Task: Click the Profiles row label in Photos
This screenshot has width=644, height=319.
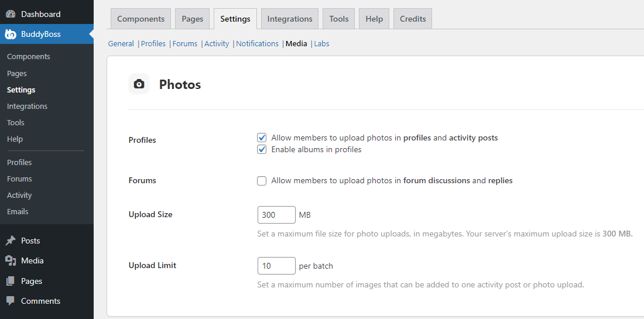Action: [x=142, y=140]
